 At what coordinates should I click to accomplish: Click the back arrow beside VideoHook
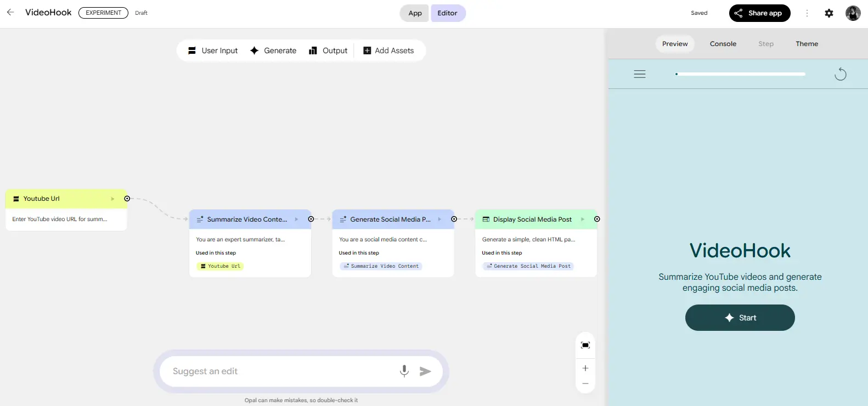10,12
